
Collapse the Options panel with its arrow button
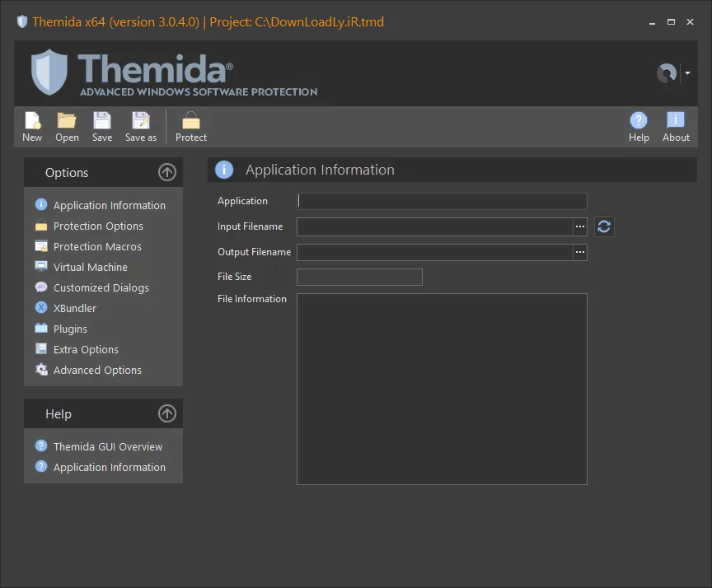click(x=167, y=172)
